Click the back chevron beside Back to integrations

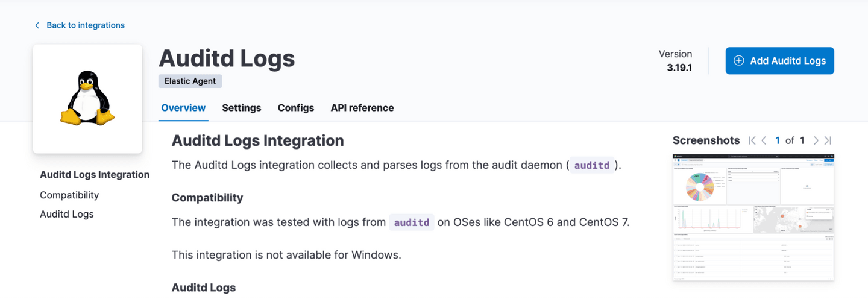tap(37, 25)
